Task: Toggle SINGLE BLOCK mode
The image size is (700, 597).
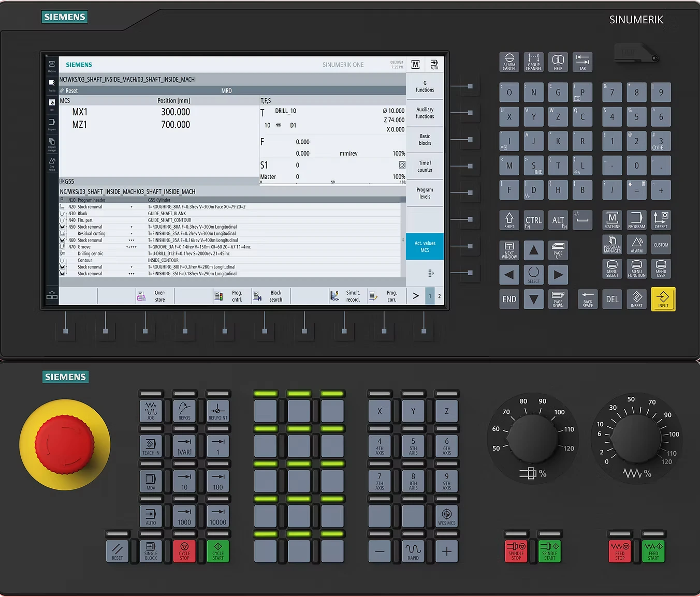Action: [151, 551]
